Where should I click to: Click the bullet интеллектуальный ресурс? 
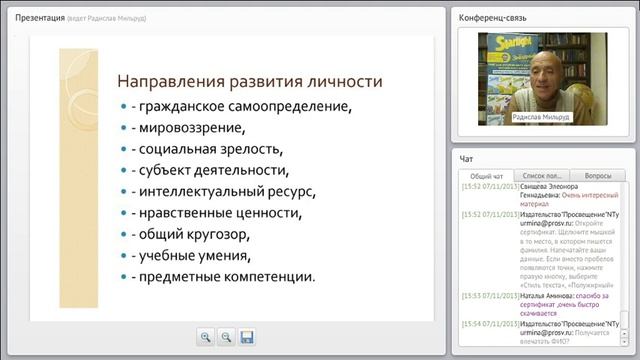pyautogui.click(x=223, y=191)
